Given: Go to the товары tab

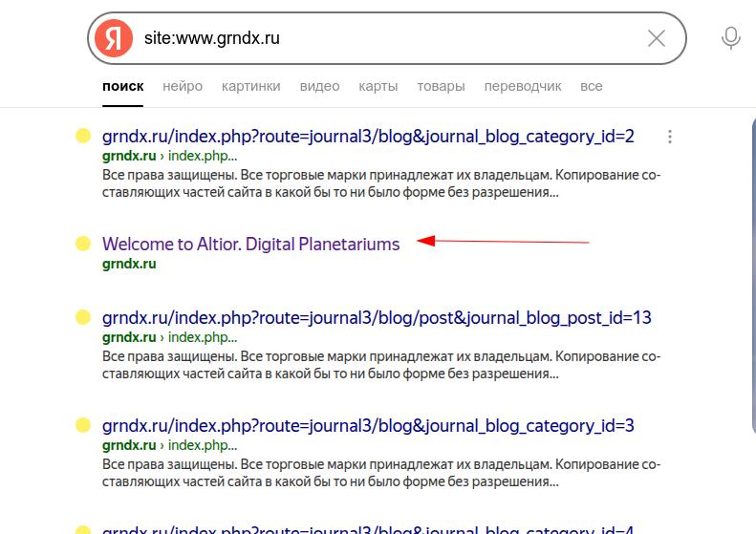Looking at the screenshot, I should (x=441, y=86).
